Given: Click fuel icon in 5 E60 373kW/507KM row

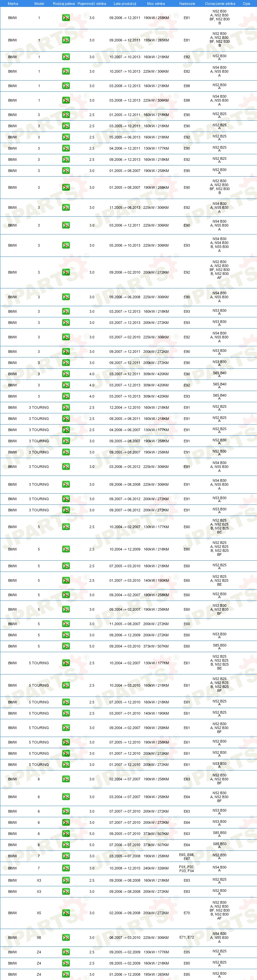Looking at the screenshot, I should pyautogui.click(x=66, y=646).
